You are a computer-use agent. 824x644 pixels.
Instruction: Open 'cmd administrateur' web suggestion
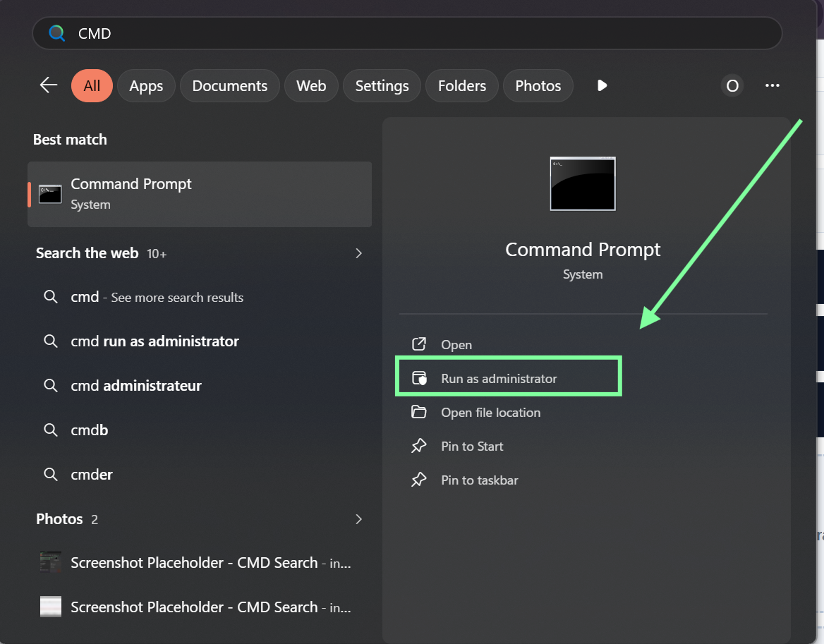coord(200,386)
